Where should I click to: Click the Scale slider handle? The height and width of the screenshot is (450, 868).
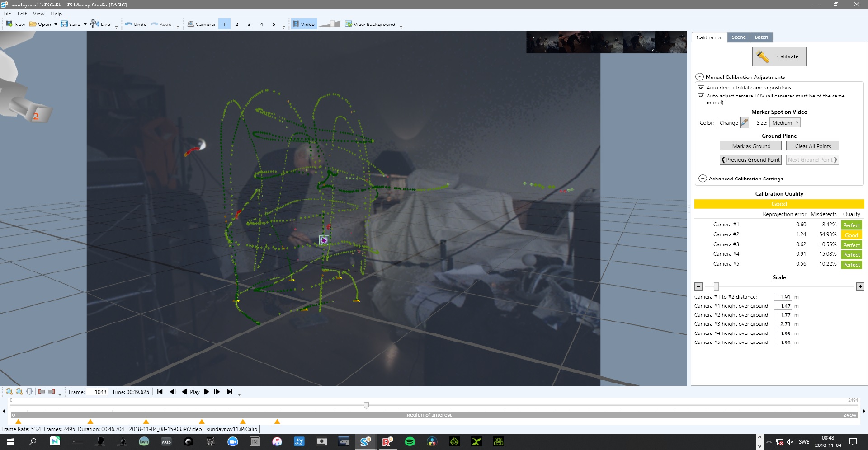coord(716,286)
